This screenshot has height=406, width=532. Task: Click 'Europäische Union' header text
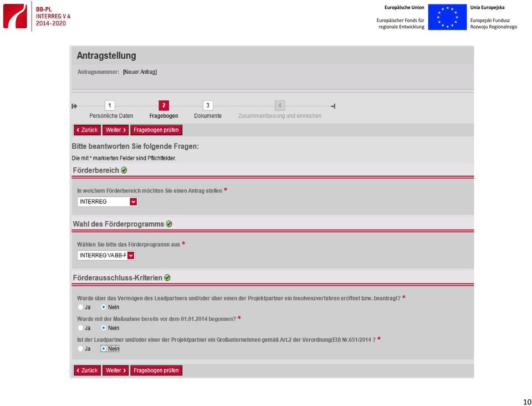coord(404,7)
